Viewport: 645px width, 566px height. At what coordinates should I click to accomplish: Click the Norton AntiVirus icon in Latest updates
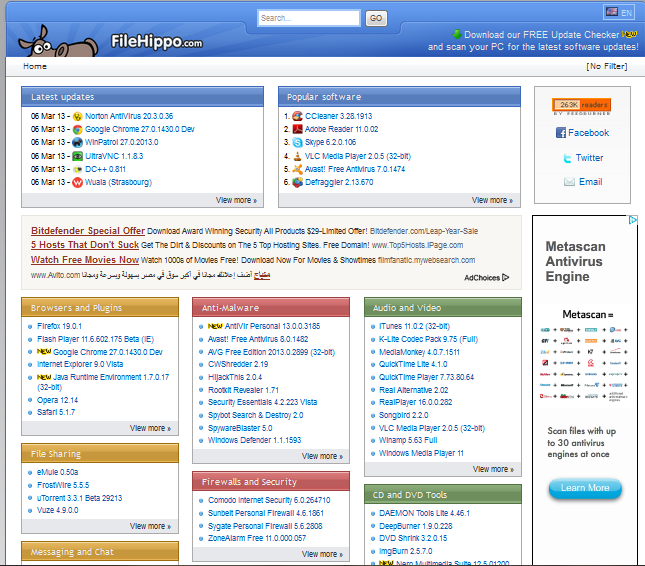(x=78, y=116)
